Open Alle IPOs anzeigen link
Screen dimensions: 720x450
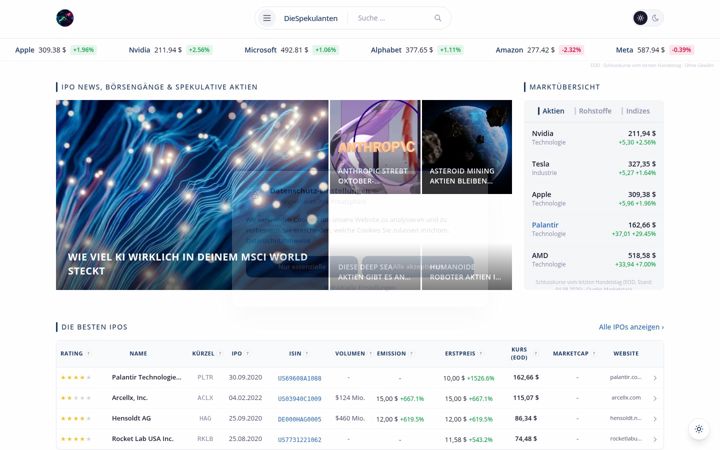click(x=631, y=327)
